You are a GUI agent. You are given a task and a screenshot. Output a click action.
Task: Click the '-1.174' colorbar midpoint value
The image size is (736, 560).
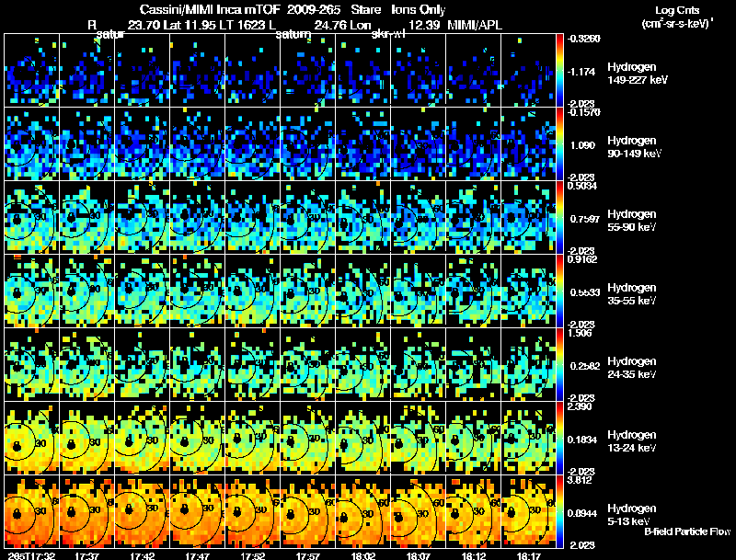[x=581, y=72]
